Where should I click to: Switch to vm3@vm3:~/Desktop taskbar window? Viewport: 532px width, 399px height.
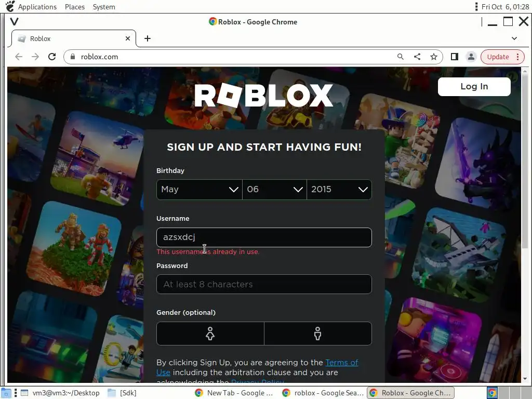click(60, 393)
